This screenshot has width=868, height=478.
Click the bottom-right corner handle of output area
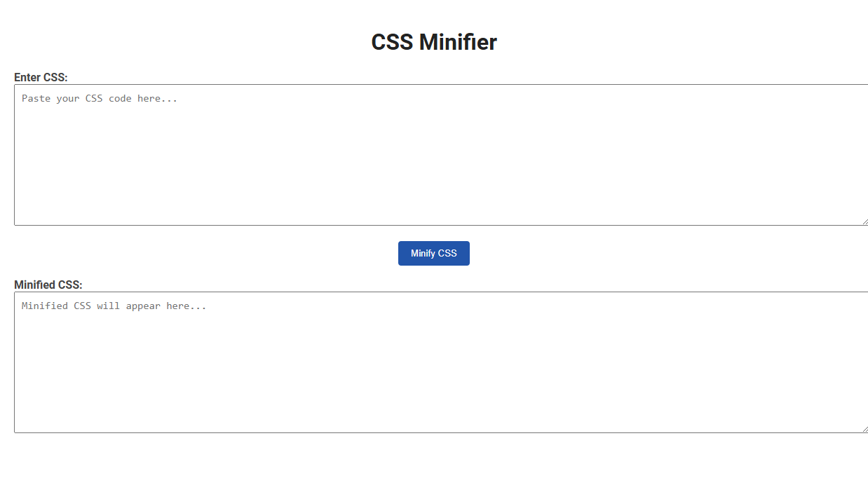[x=864, y=429]
